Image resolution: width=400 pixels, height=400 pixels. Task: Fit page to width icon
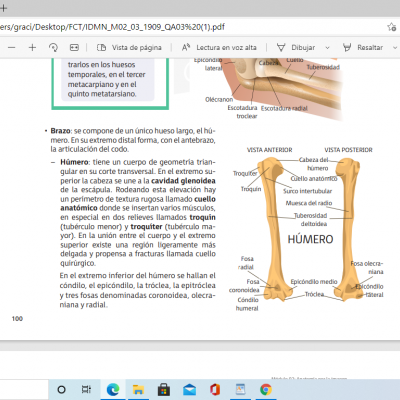74,48
